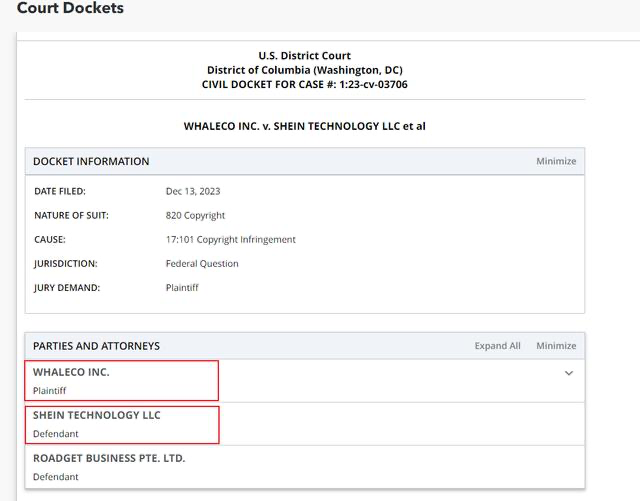Minimize the Docket Information section
This screenshot has width=640, height=501.
[555, 161]
